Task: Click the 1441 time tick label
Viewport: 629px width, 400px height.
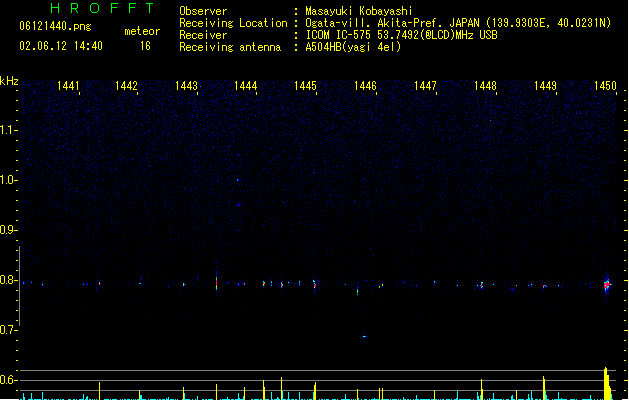Action: (x=68, y=86)
